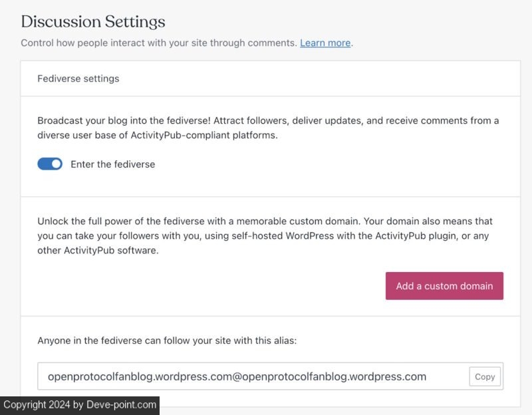Click the 'Anyone in the fediverse' alias label

point(167,341)
